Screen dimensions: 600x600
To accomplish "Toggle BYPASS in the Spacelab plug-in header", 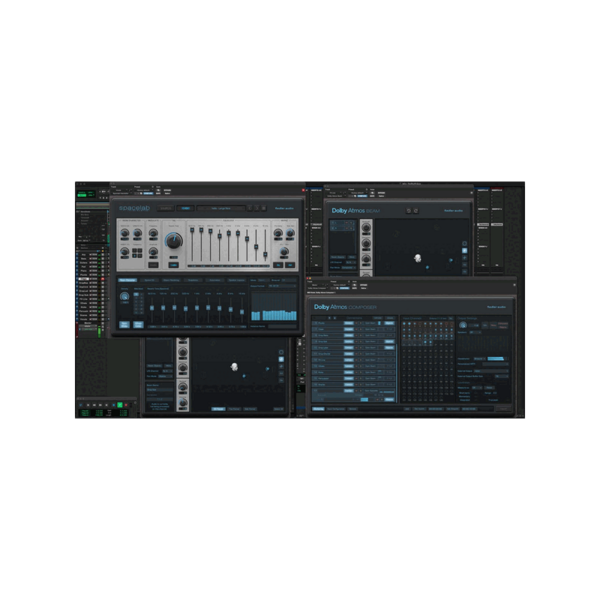I will point(168,190).
